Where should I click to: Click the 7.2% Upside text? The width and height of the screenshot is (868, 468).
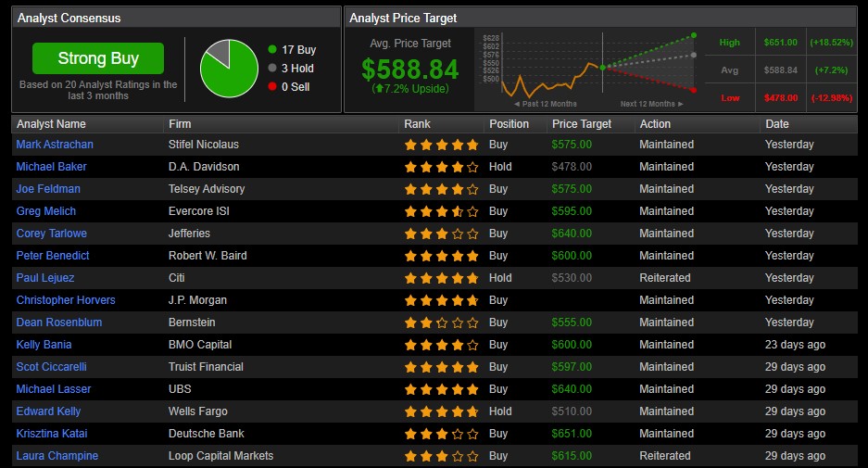pyautogui.click(x=410, y=89)
